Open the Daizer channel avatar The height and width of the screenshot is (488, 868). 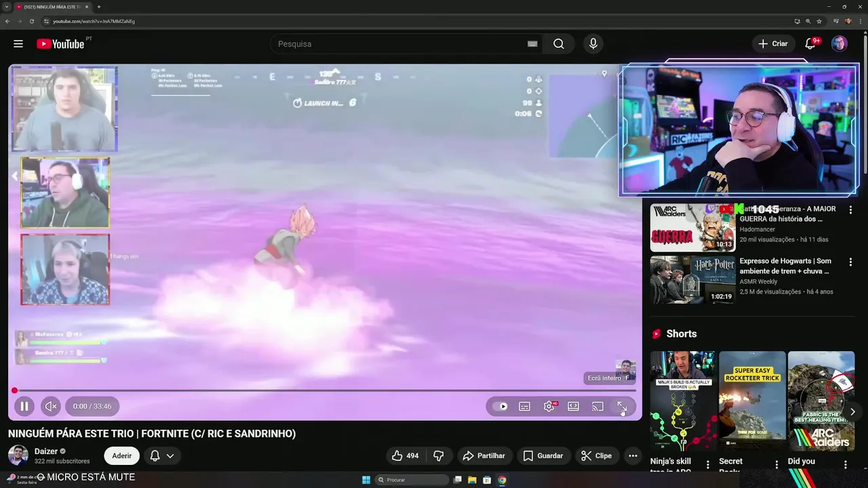click(18, 455)
